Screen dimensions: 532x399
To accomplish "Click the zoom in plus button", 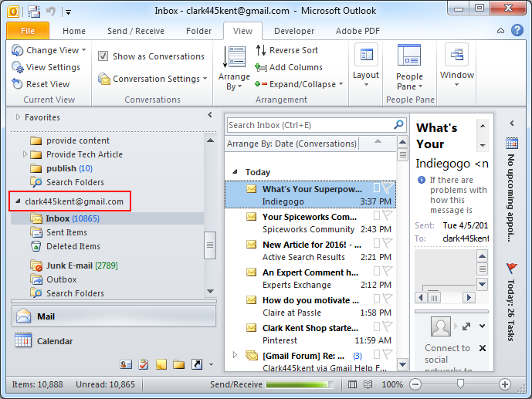I will 505,384.
